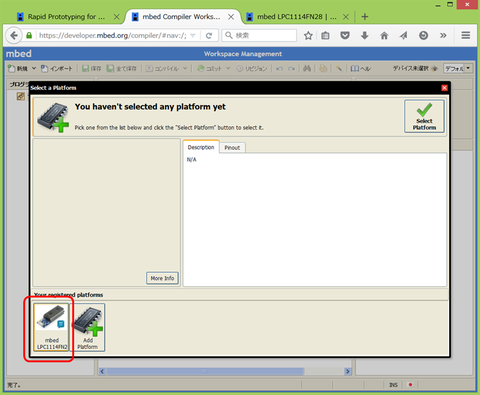
Task: Click the Add Platform icon
Action: [x=88, y=327]
